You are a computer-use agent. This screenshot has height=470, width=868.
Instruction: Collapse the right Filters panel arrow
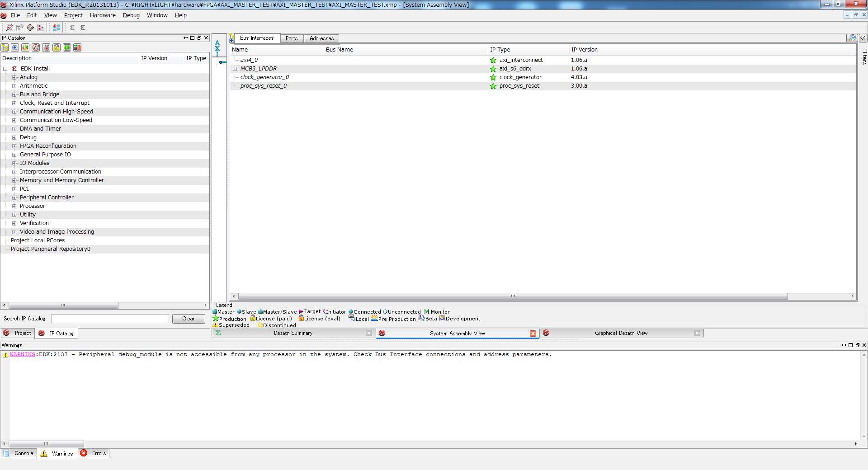pyautogui.click(x=863, y=38)
